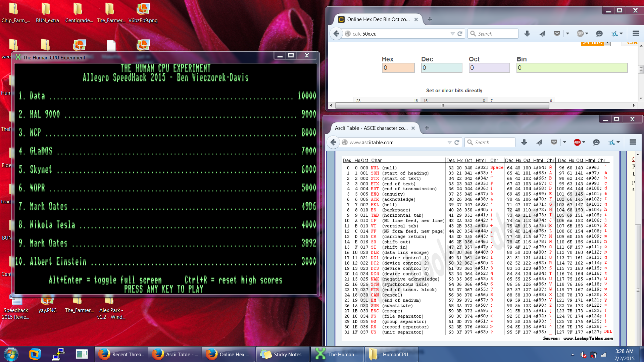644x362 pixels.
Task: Reload the calc.50x.eu page
Action: (x=460, y=34)
